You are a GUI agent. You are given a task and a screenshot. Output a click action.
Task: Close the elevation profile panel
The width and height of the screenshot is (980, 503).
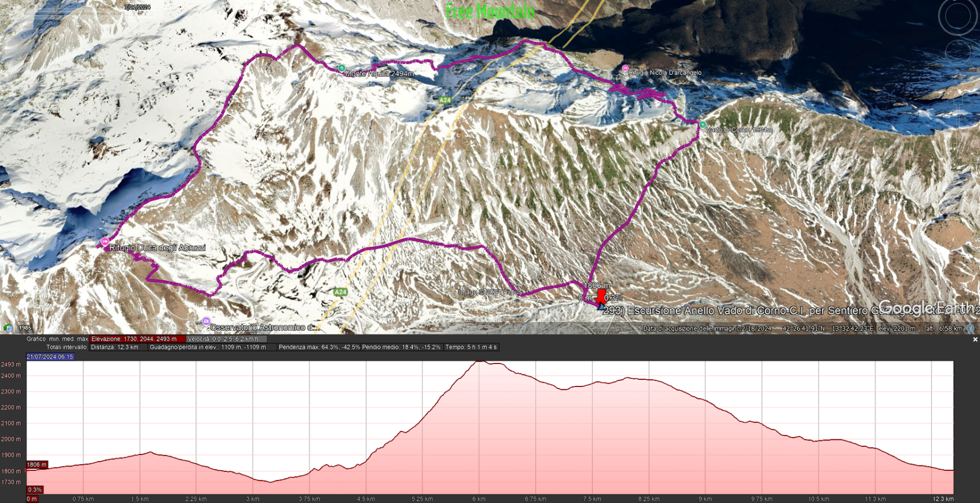[x=975, y=340]
